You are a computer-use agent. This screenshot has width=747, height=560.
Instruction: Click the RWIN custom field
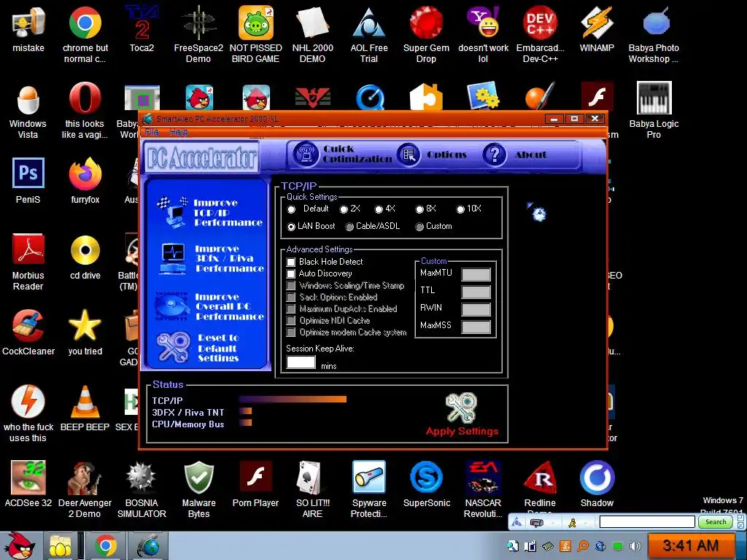pyautogui.click(x=476, y=309)
